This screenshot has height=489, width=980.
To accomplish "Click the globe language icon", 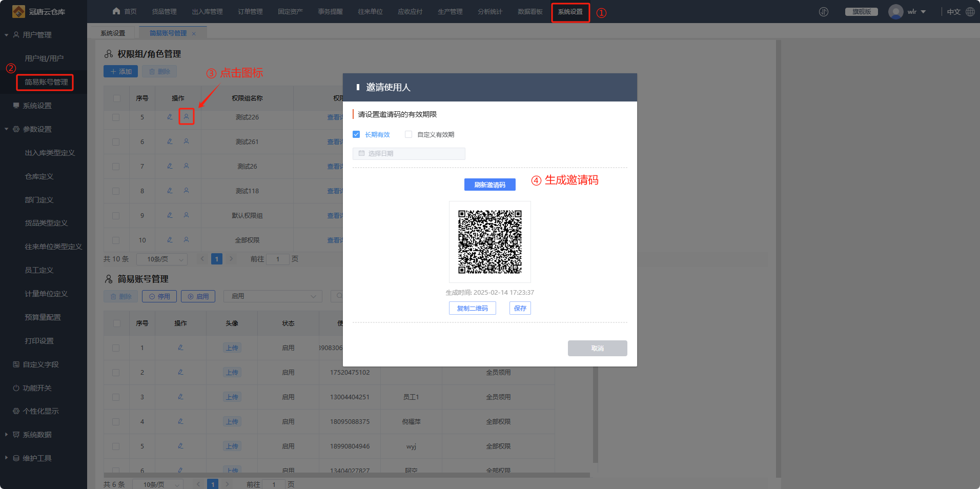I will click(970, 12).
